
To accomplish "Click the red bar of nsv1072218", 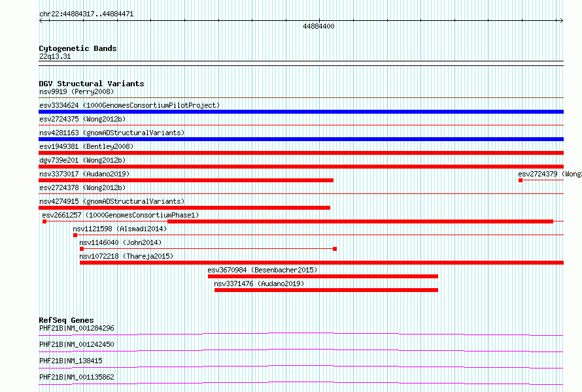I will (322, 263).
